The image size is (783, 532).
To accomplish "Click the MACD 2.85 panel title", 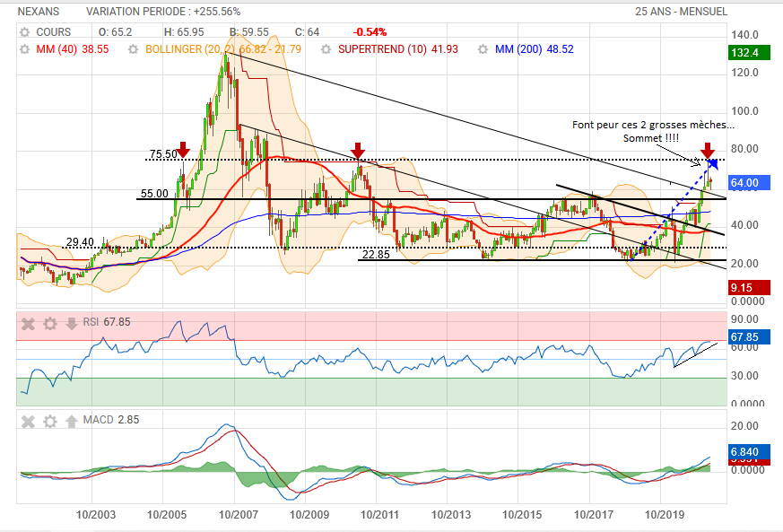I will tap(111, 420).
